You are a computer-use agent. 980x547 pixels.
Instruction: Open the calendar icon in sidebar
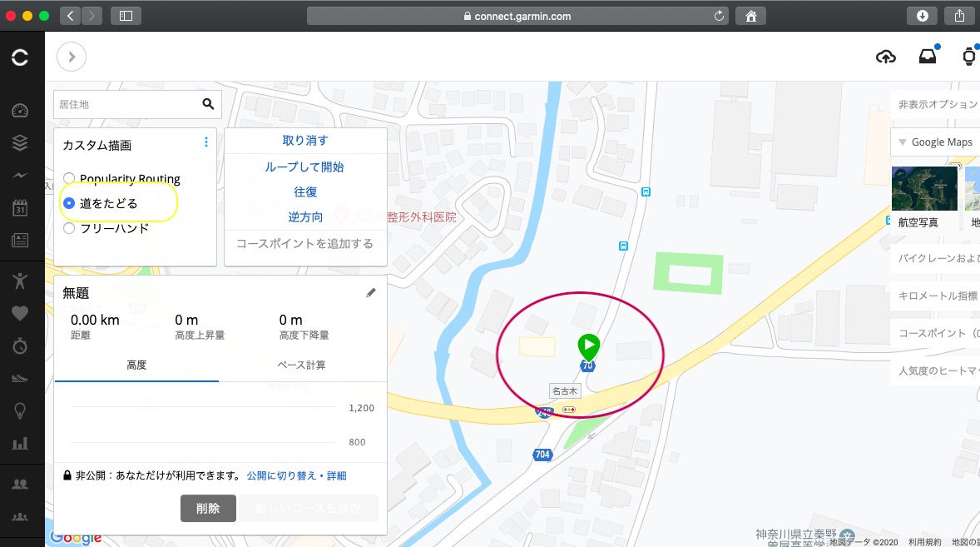20,207
